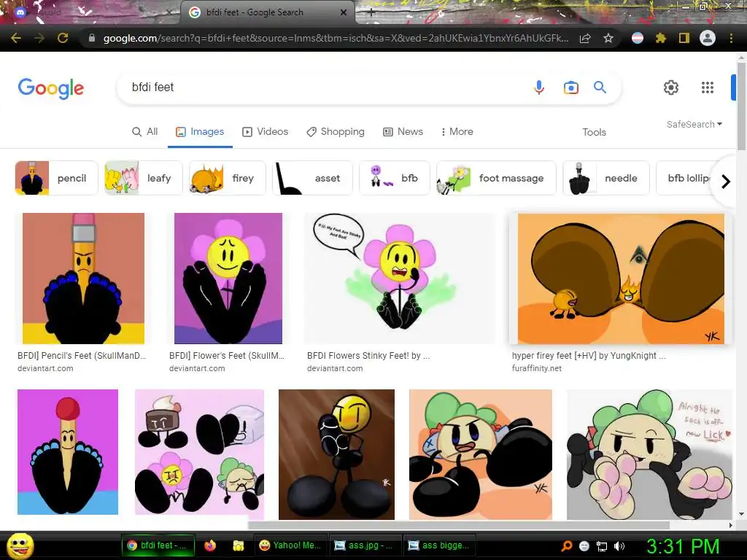Click the striped flag extension icon
This screenshot has width=747, height=560.
[x=638, y=38]
